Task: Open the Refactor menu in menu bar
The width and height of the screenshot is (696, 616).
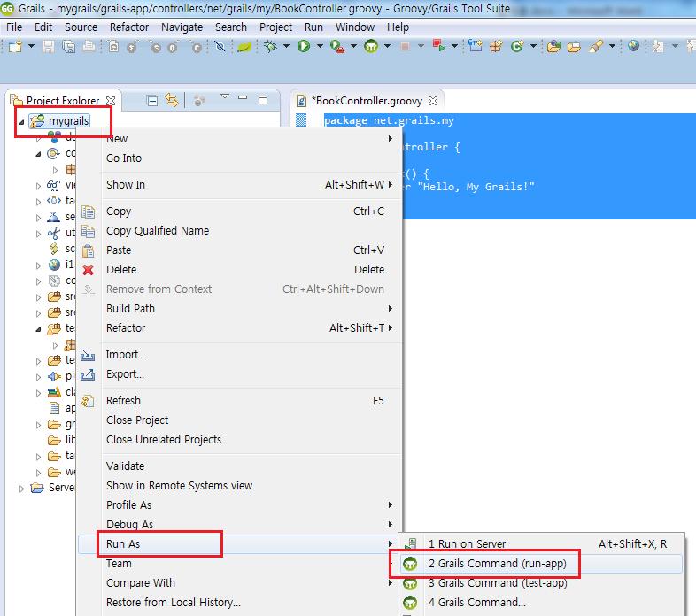Action: click(129, 27)
